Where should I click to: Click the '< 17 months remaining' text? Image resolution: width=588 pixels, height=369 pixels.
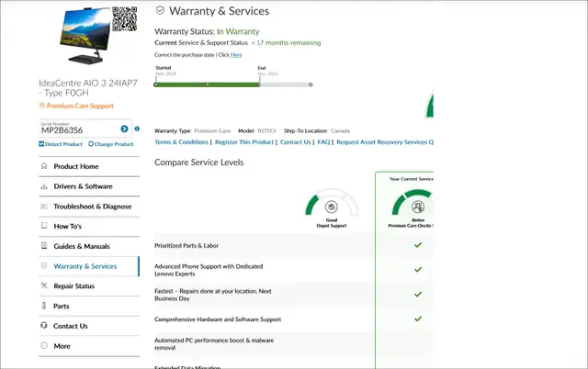coord(286,43)
